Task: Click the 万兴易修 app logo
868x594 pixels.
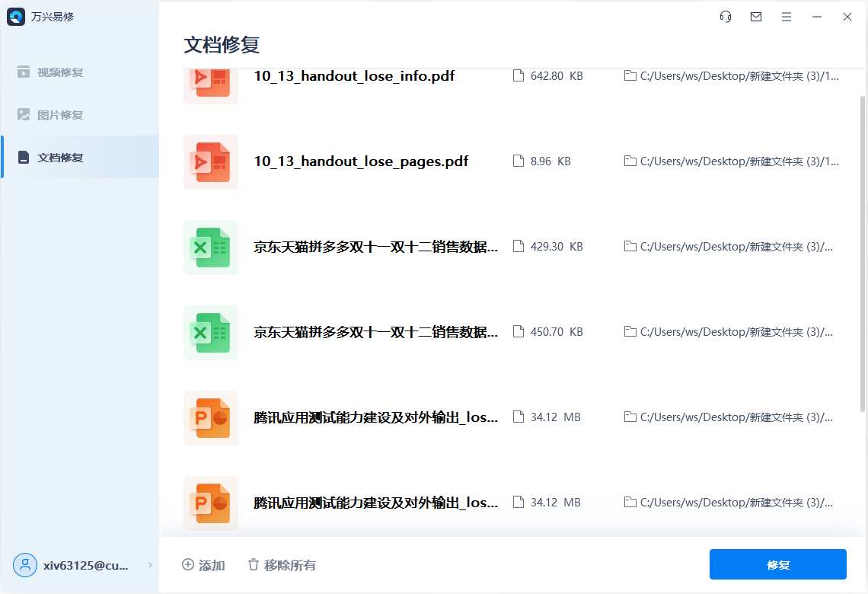Action: [x=16, y=16]
